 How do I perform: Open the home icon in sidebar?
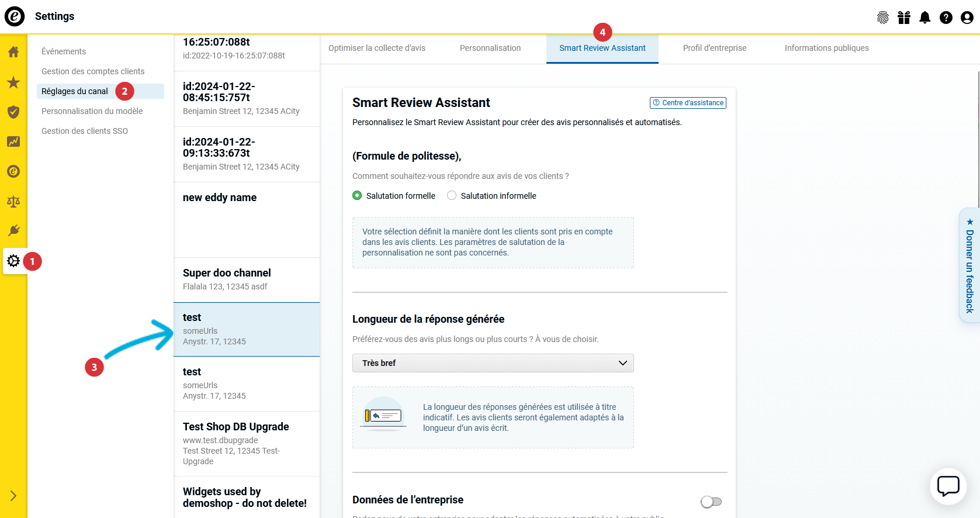13,52
